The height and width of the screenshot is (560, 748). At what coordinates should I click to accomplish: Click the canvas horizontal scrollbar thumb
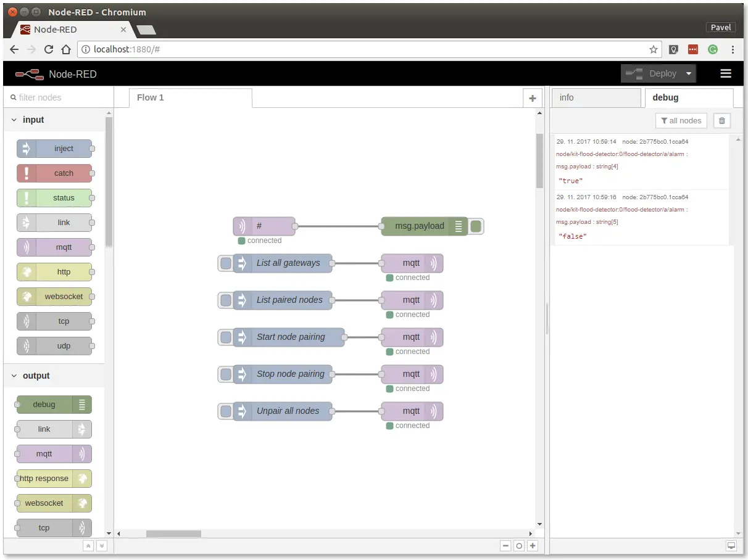173,533
